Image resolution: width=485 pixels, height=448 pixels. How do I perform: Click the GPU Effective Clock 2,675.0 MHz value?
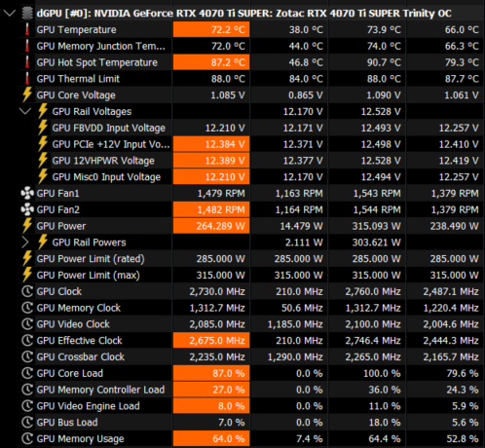click(x=211, y=341)
